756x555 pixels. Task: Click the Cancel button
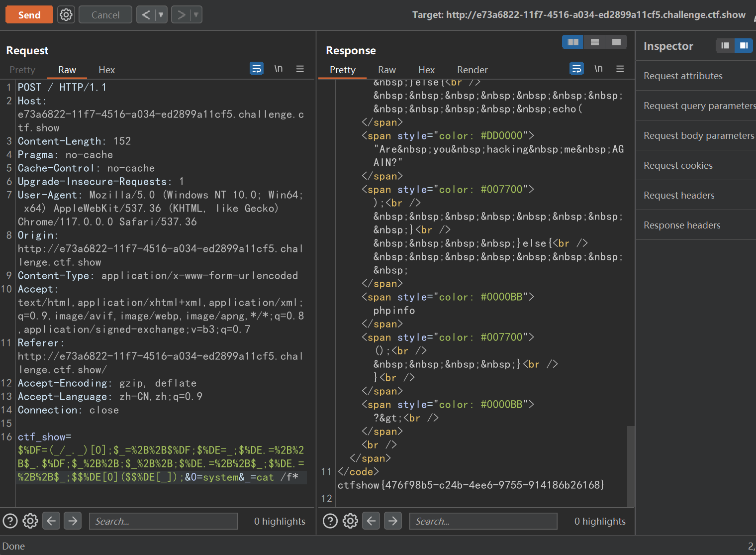pyautogui.click(x=105, y=15)
